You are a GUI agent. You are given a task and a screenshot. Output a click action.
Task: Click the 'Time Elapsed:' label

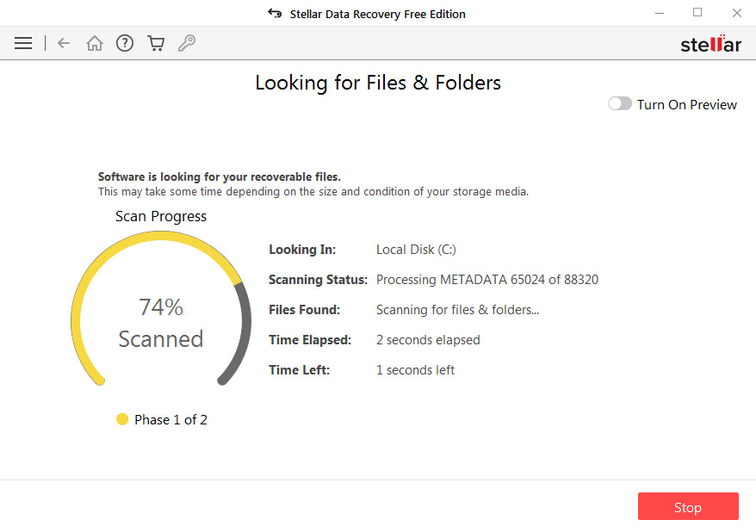tap(310, 340)
